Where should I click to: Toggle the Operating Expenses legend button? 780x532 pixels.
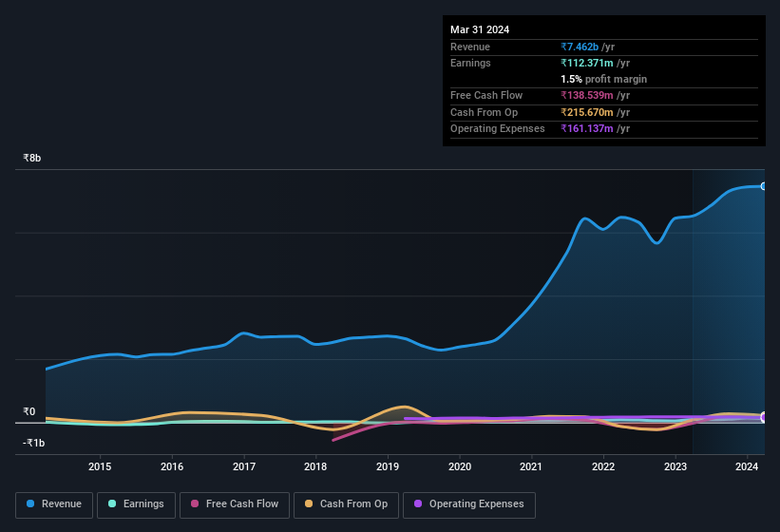click(469, 504)
